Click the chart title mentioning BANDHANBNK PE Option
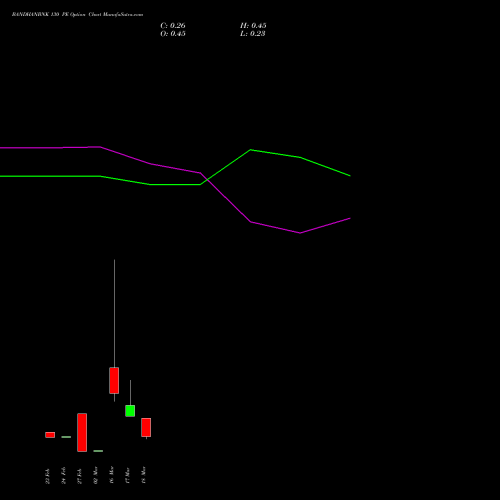Viewport: 500px width, 500px height. click(x=77, y=15)
